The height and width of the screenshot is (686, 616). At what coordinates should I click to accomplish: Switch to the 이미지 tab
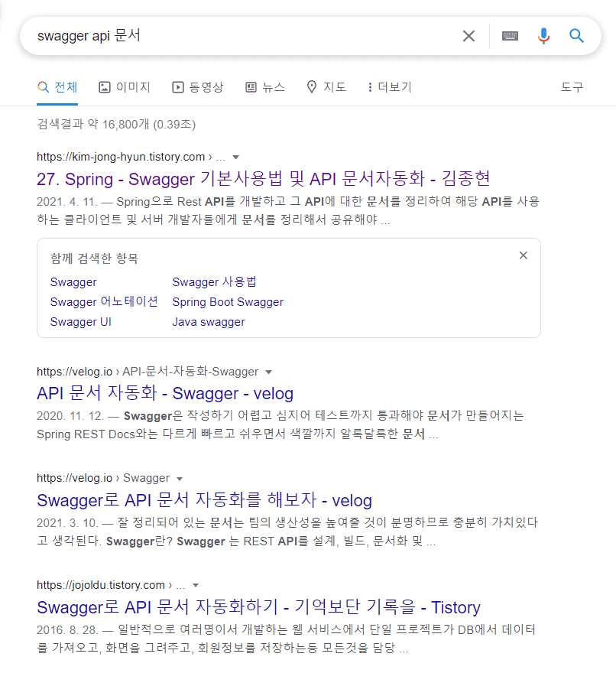pyautogui.click(x=125, y=87)
